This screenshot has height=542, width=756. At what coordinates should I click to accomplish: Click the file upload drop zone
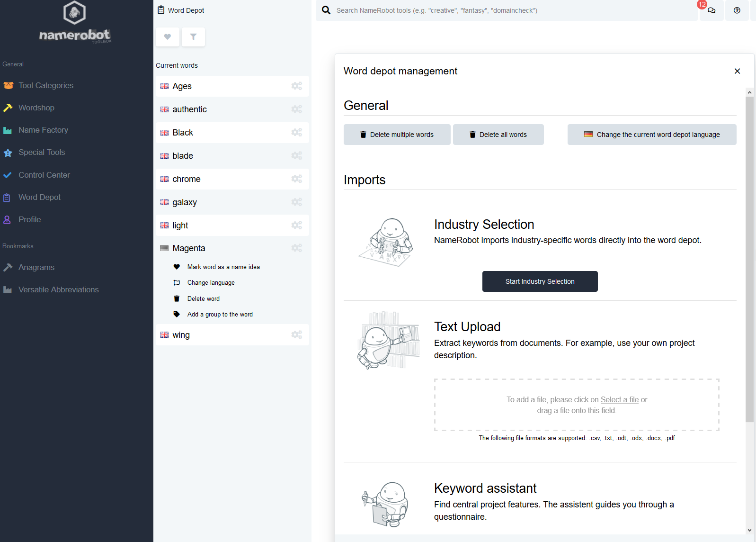577,405
